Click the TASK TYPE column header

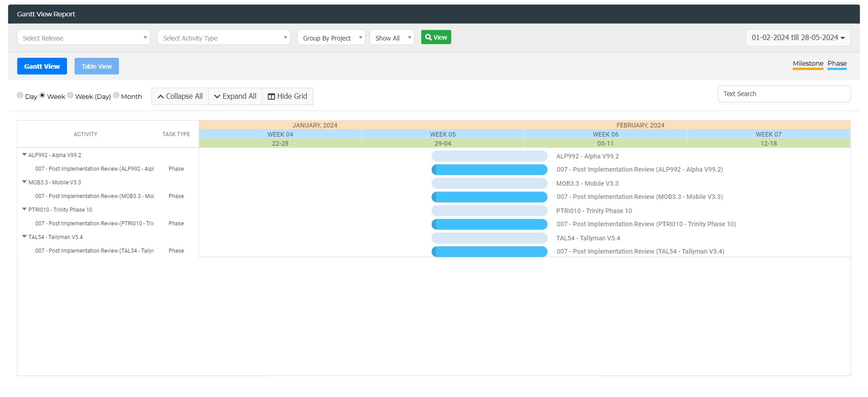pyautogui.click(x=176, y=134)
